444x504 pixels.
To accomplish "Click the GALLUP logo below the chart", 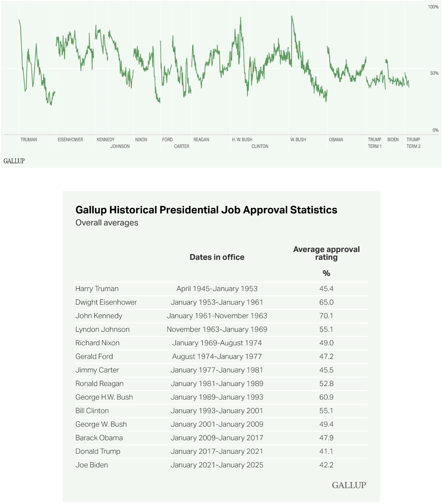I will 14,161.
